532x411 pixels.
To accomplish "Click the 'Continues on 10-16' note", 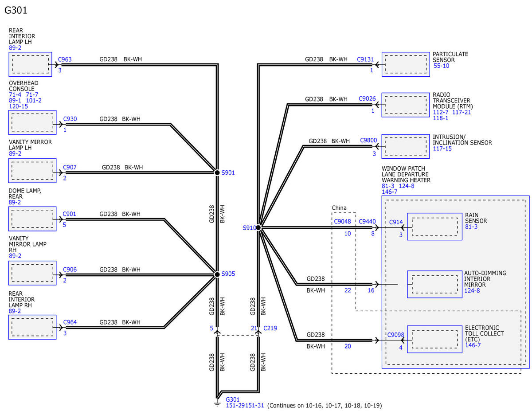I will coord(325,406).
